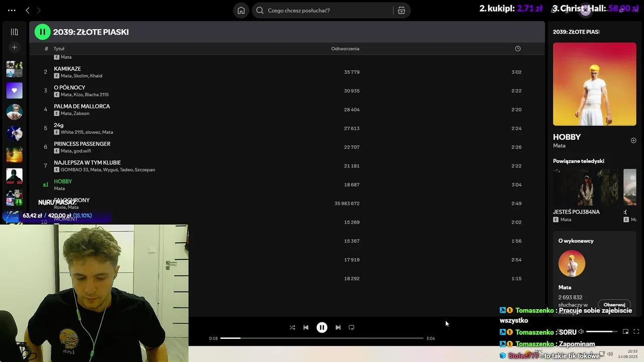The image size is (644, 362).
Task: Adjust the player volume slider
Action: tap(602, 332)
